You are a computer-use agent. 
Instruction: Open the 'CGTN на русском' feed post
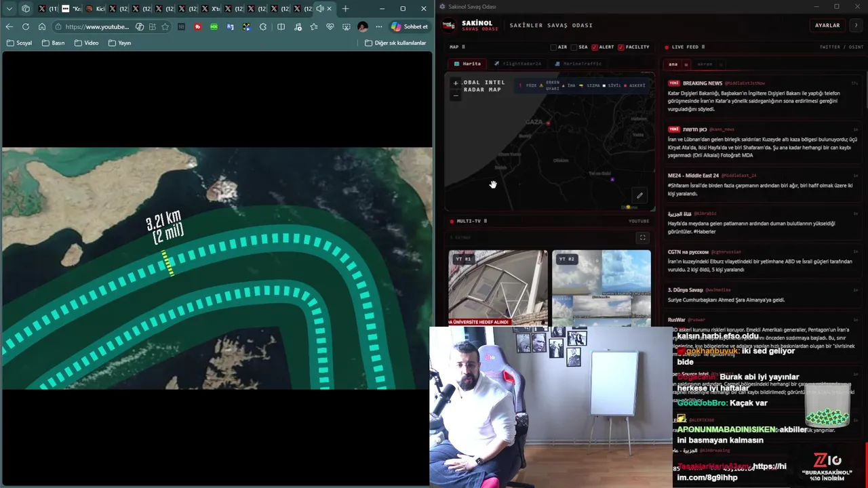(763, 260)
